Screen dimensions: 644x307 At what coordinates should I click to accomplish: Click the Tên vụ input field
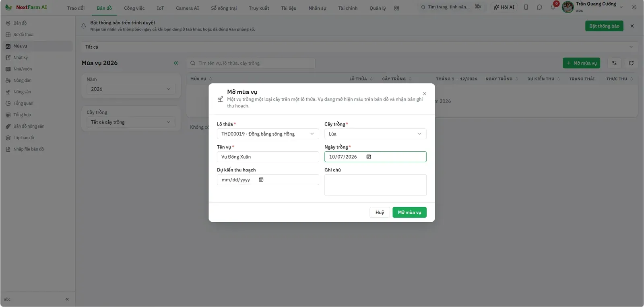tap(268, 157)
